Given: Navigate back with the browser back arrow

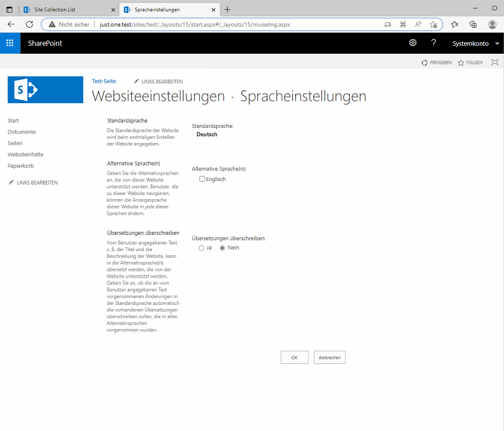Looking at the screenshot, I should coord(12,24).
